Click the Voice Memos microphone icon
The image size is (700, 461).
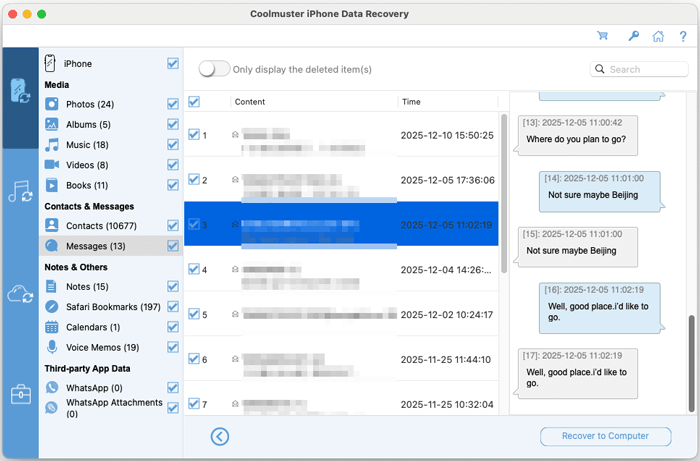(52, 347)
